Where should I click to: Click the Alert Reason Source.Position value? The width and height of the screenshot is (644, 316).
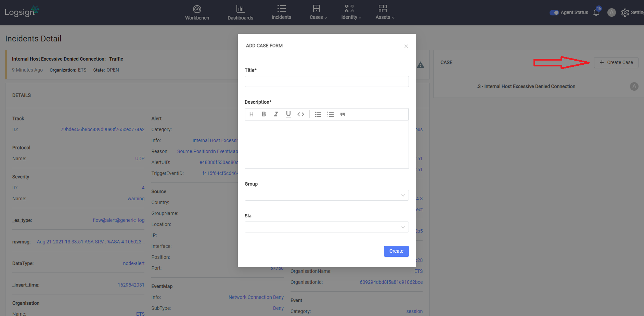207,151
